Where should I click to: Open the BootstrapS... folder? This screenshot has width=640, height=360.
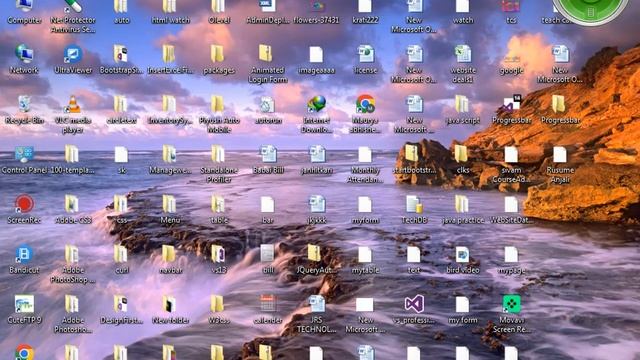tap(121, 54)
